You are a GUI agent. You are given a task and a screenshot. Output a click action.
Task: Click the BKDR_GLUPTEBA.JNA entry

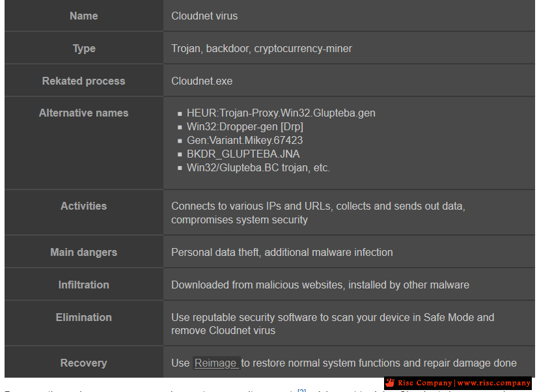click(243, 154)
